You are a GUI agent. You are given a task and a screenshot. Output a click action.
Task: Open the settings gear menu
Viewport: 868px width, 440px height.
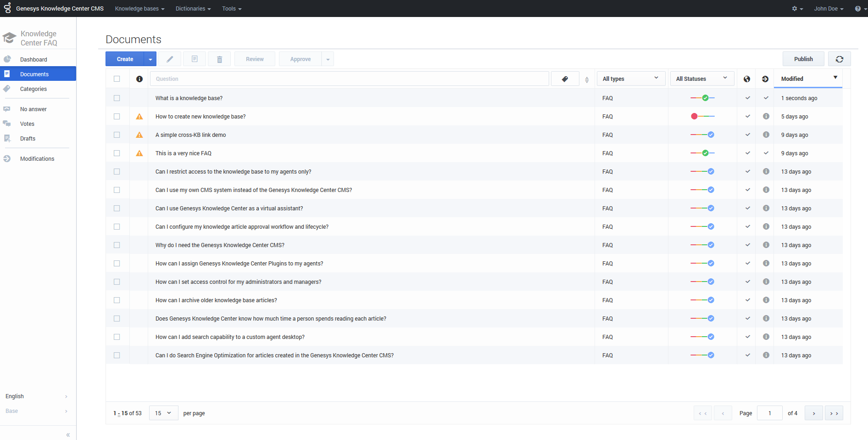[797, 9]
